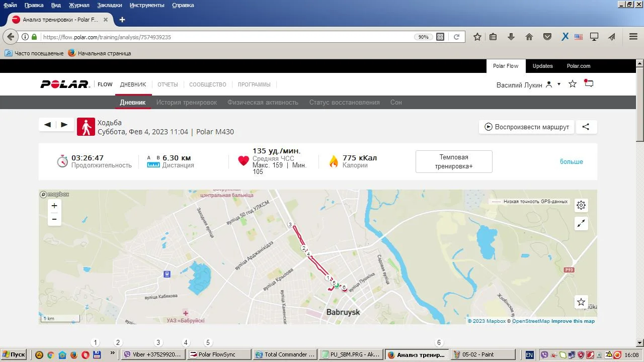Open the Polar.com top link
This screenshot has height=362, width=644.
tap(579, 66)
